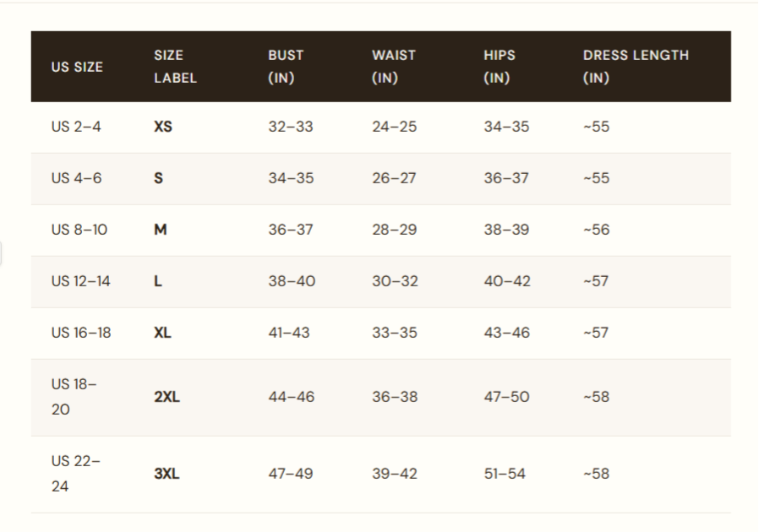Select the S size label cell

click(x=159, y=178)
